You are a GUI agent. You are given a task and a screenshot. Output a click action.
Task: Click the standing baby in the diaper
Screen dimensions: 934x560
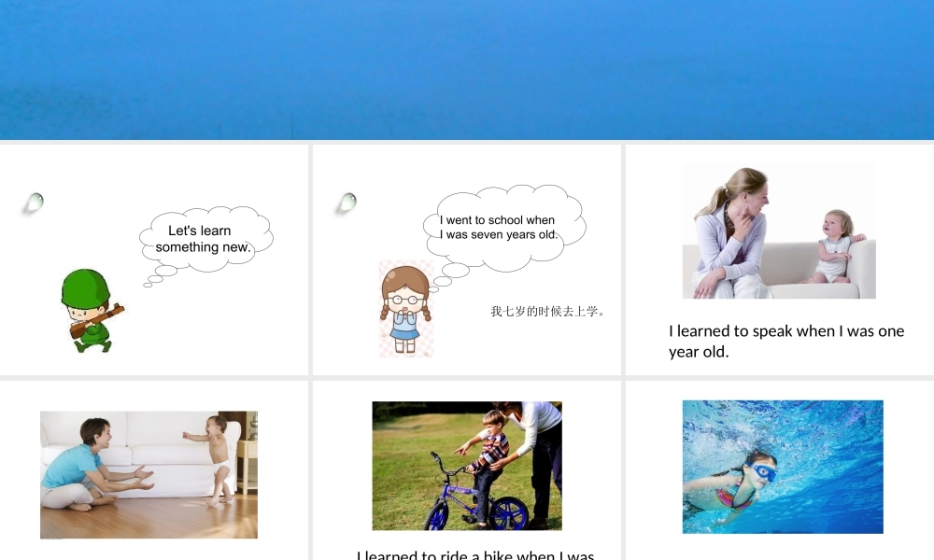218,455
